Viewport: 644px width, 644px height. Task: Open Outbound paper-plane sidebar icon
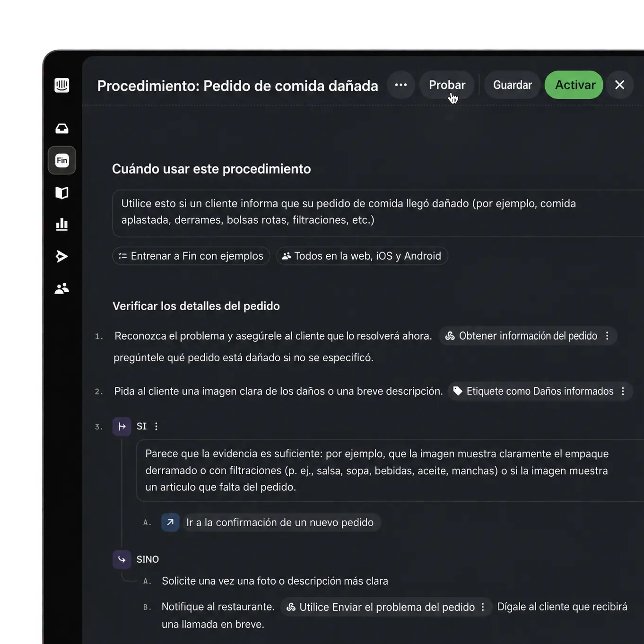(62, 256)
